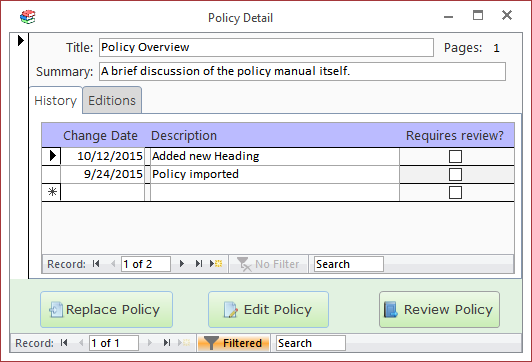Click the 'Policy imported' description cell
The height and width of the screenshot is (362, 532).
tap(274, 174)
